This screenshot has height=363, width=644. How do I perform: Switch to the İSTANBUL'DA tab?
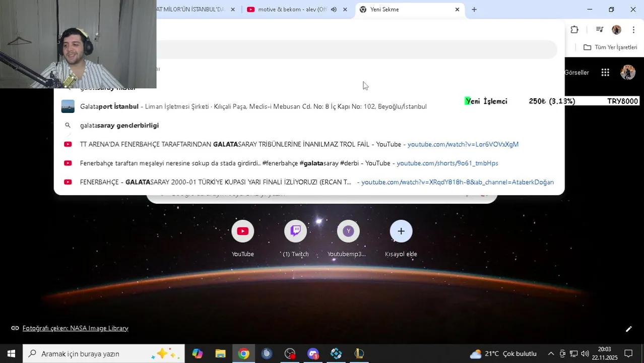point(191,10)
